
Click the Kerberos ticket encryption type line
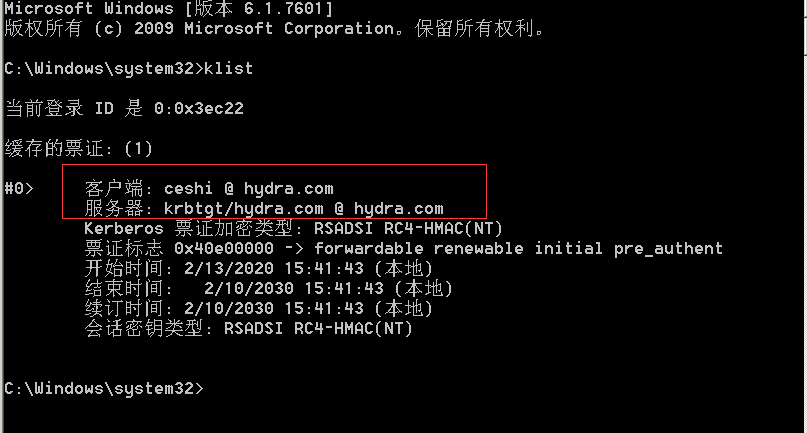click(x=293, y=228)
